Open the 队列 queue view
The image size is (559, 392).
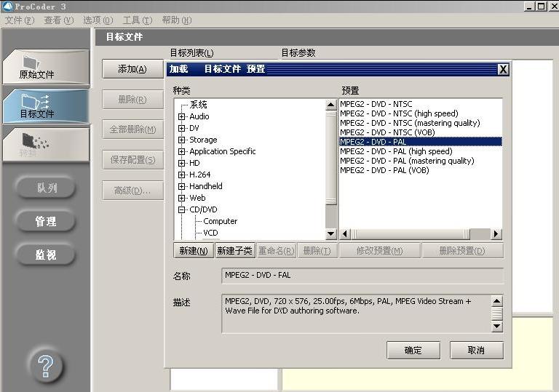pyautogui.click(x=46, y=188)
